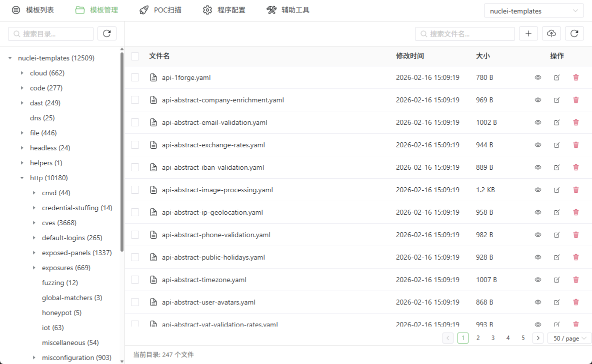592x364 pixels.
Task: Switch to the POC扫描 tab
Action: [160, 10]
